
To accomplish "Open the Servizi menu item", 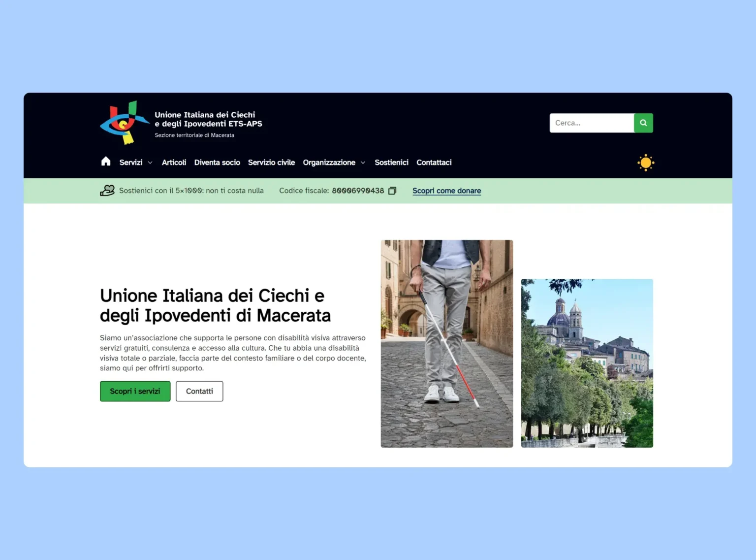I will click(131, 163).
